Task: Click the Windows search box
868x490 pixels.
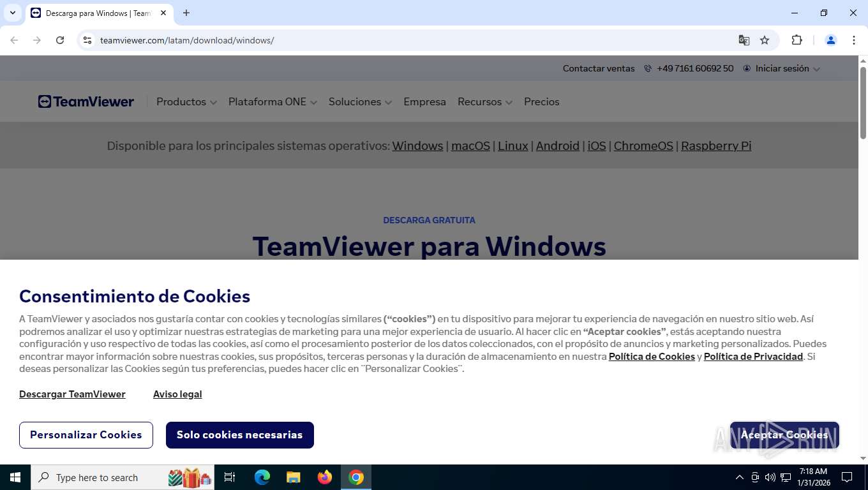Action: (123, 477)
